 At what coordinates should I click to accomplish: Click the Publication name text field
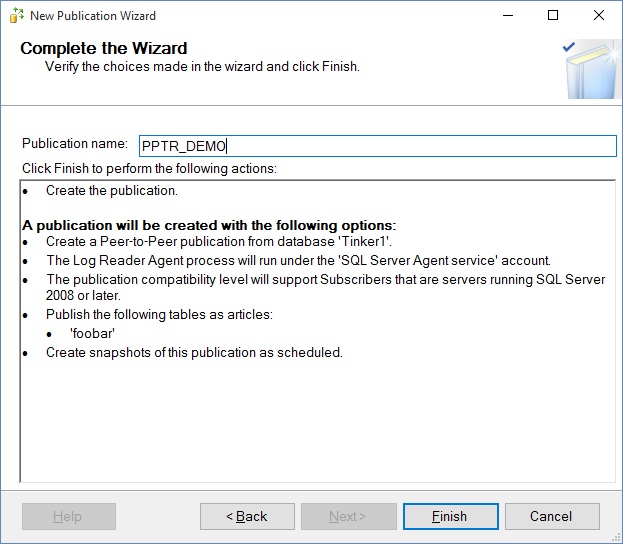[378, 146]
